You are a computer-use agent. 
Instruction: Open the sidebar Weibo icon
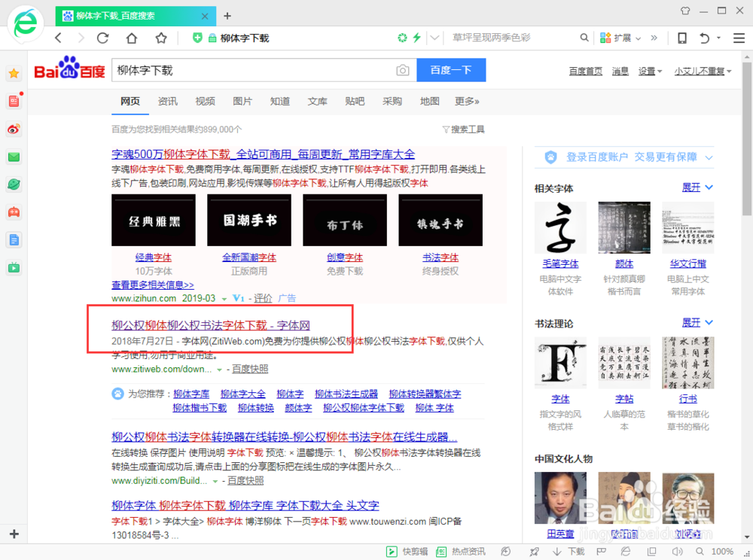(x=14, y=129)
